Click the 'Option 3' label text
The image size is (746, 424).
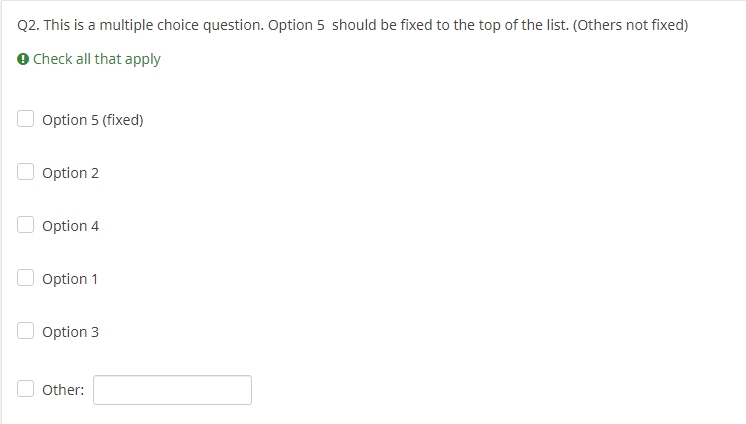(70, 332)
